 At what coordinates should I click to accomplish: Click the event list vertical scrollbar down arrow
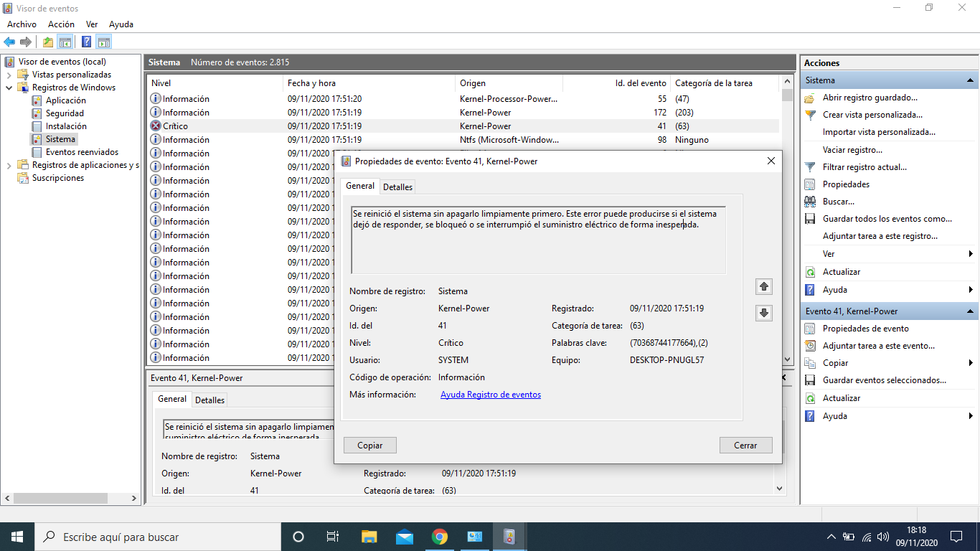pos(787,359)
